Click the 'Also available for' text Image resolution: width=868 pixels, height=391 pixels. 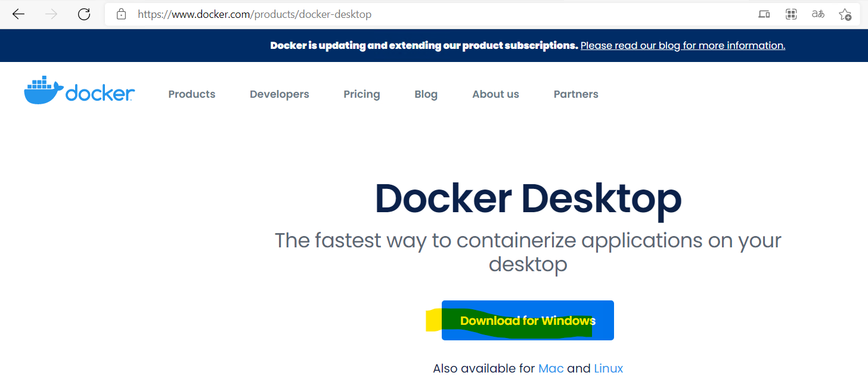[x=484, y=368]
